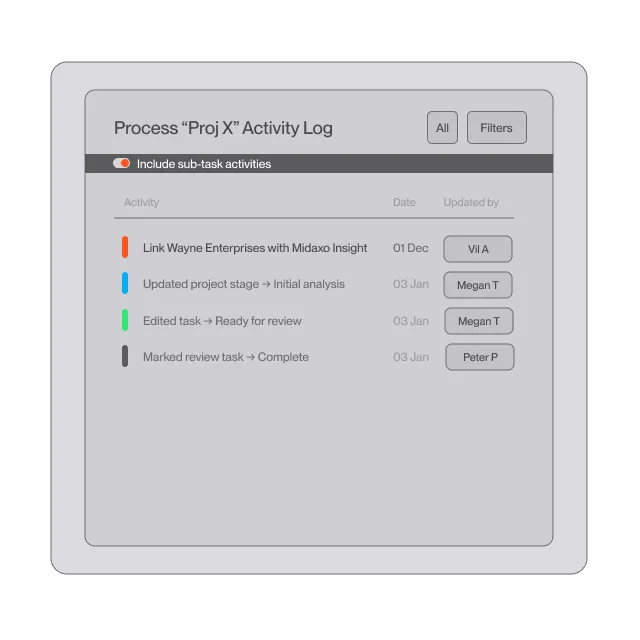This screenshot has height=640, width=640.
Task: Open Updated project stage Initial analysis entry
Action: click(244, 284)
